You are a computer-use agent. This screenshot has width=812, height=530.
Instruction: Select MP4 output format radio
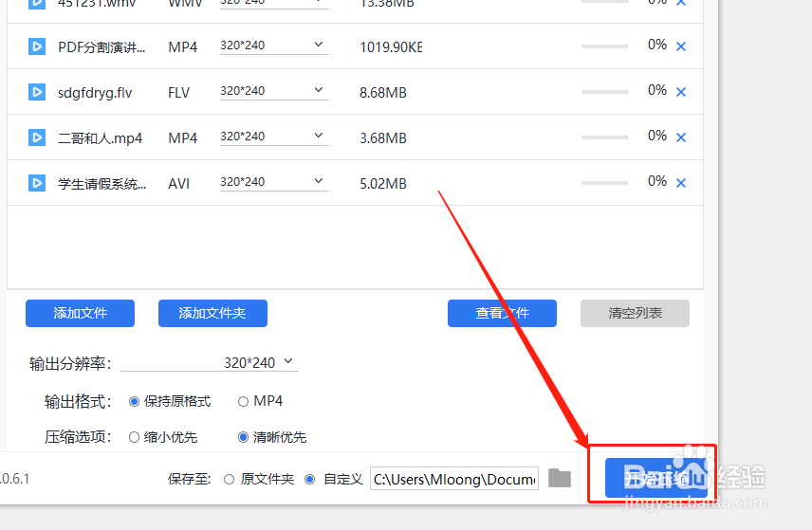tap(261, 402)
